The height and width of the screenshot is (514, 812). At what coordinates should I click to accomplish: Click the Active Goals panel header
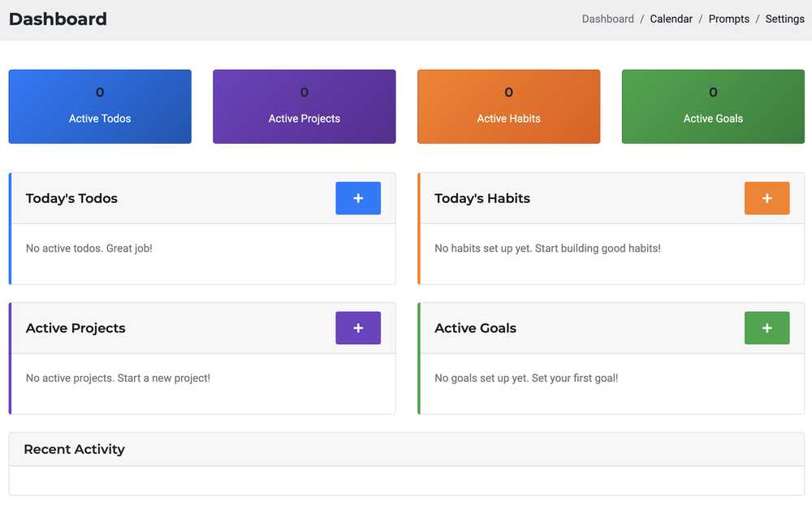[x=475, y=328]
